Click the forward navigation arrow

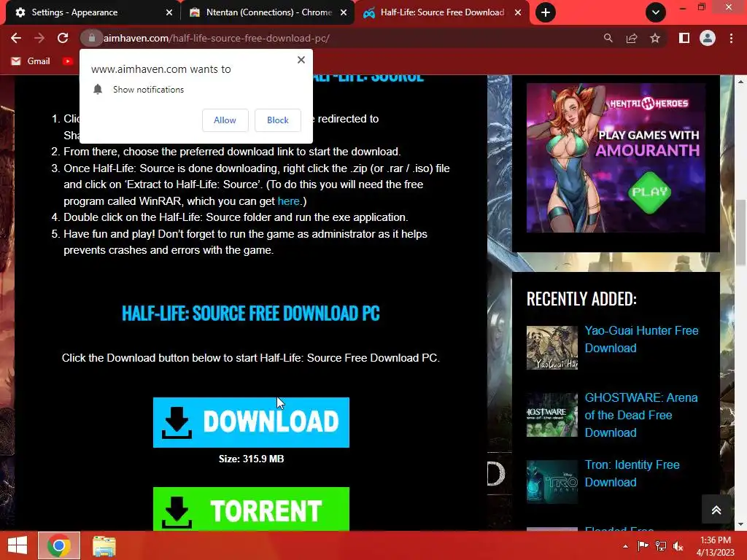pyautogui.click(x=39, y=38)
